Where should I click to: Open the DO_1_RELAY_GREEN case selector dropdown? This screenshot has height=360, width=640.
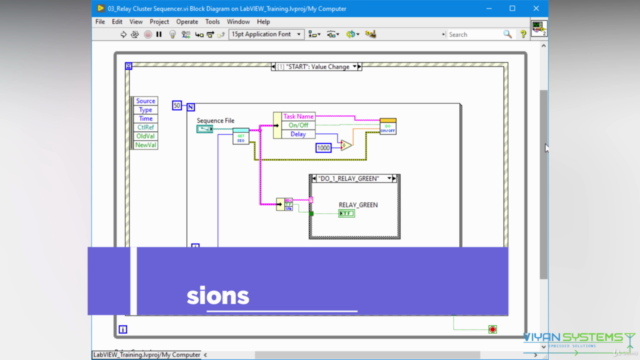click(389, 178)
